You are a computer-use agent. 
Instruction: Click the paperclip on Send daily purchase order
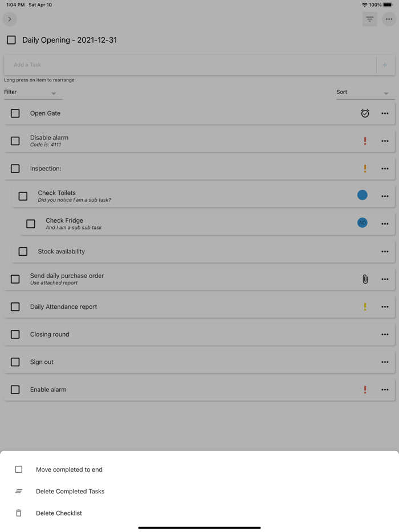coord(365,279)
